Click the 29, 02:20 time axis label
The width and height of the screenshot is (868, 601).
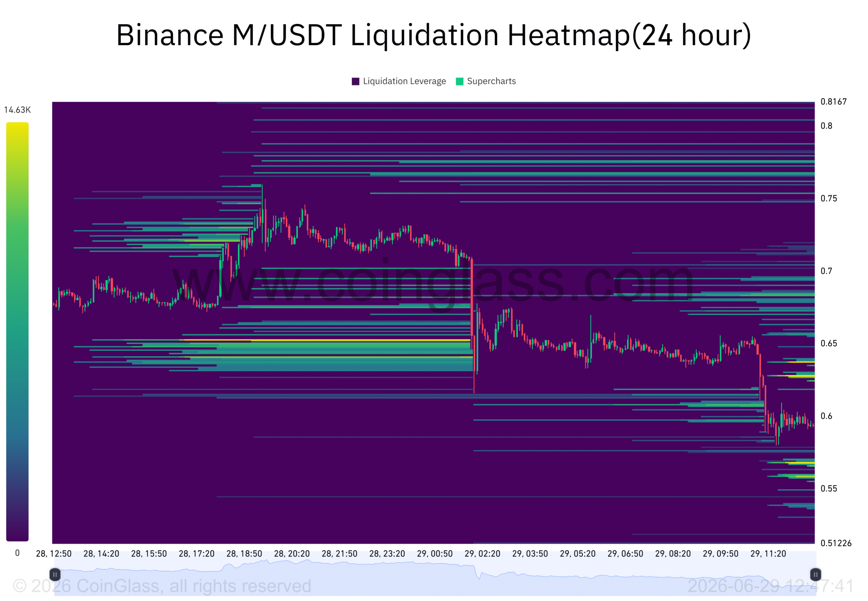482,554
